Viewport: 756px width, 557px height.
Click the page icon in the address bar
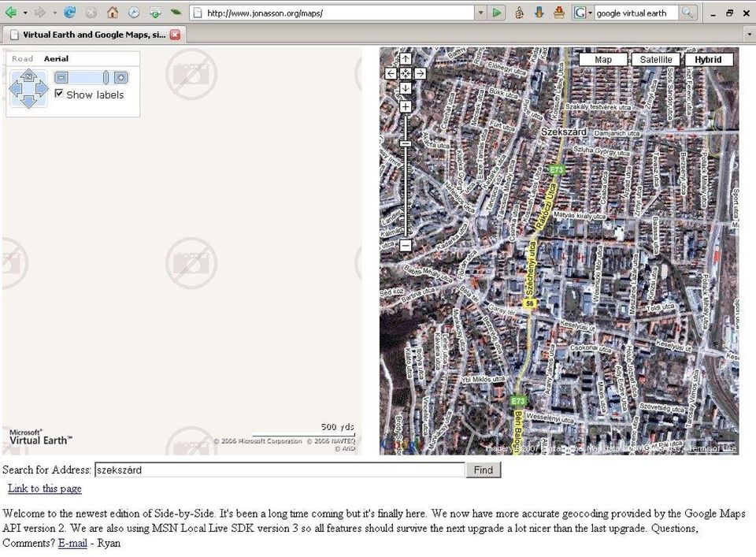pyautogui.click(x=197, y=13)
